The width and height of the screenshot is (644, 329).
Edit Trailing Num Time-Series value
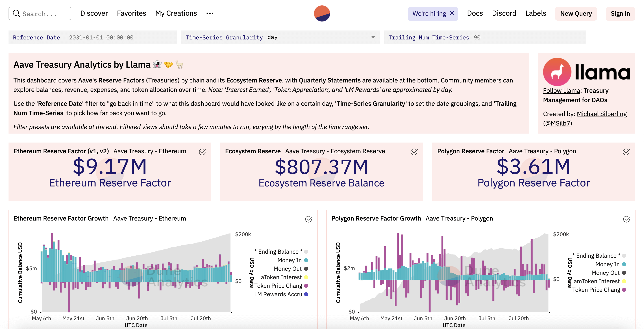tap(485, 37)
